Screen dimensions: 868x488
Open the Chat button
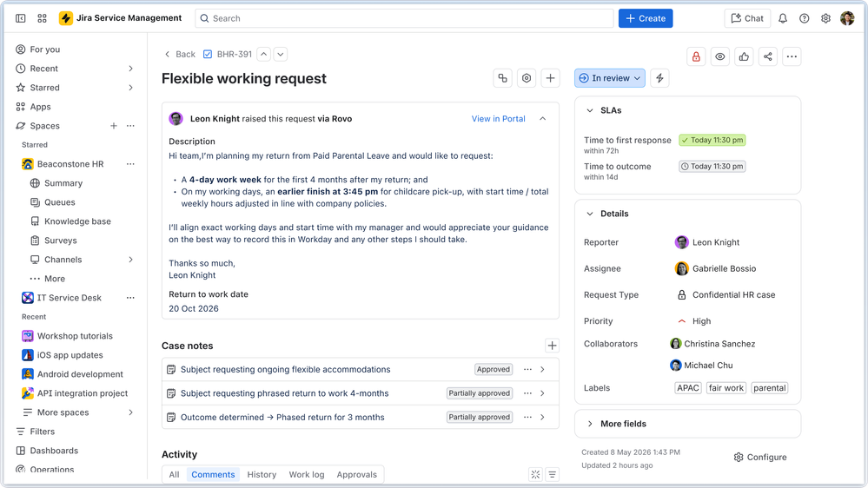point(747,18)
